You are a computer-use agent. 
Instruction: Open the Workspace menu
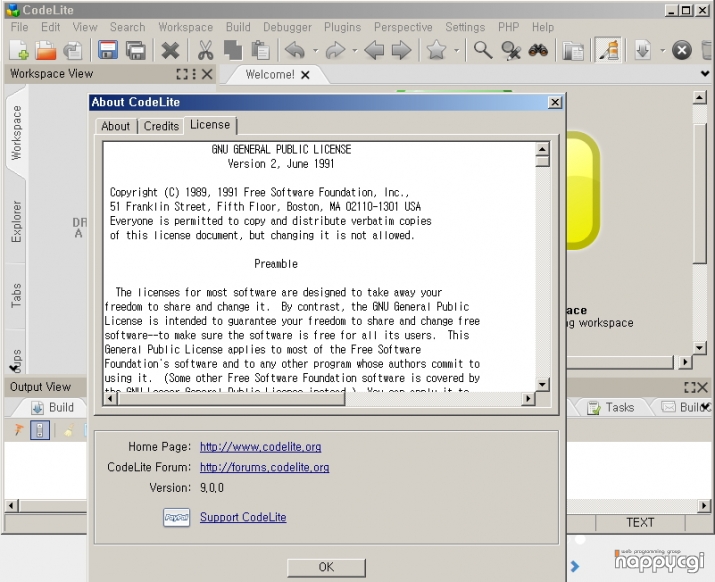[186, 27]
